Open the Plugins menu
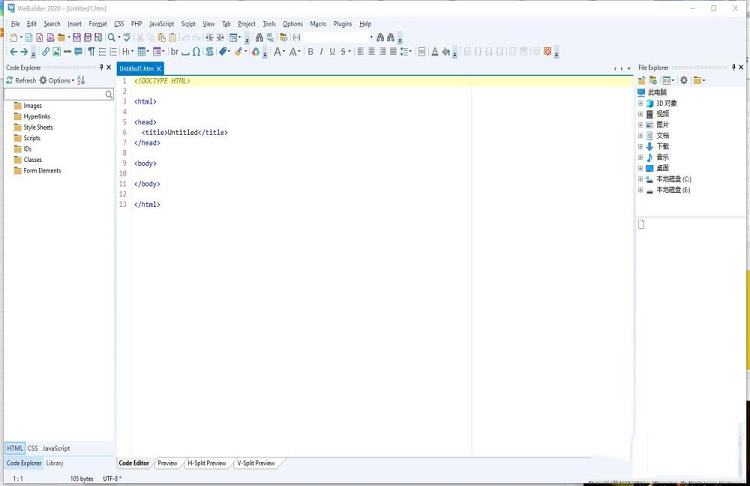This screenshot has width=750, height=486. 343,23
